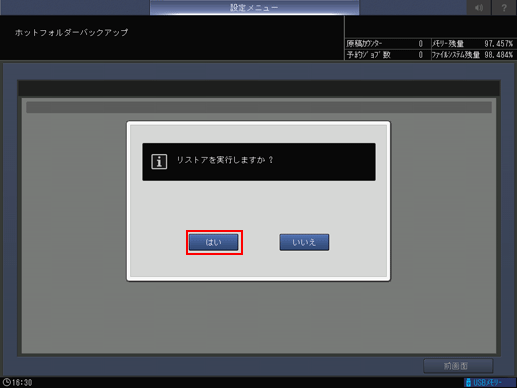Click the USBメモリー status indicator

(x=490, y=382)
